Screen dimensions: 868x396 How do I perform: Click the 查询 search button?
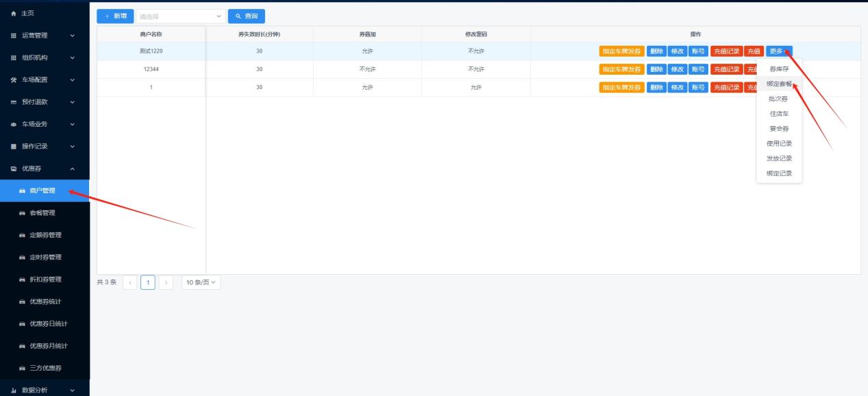[x=246, y=16]
